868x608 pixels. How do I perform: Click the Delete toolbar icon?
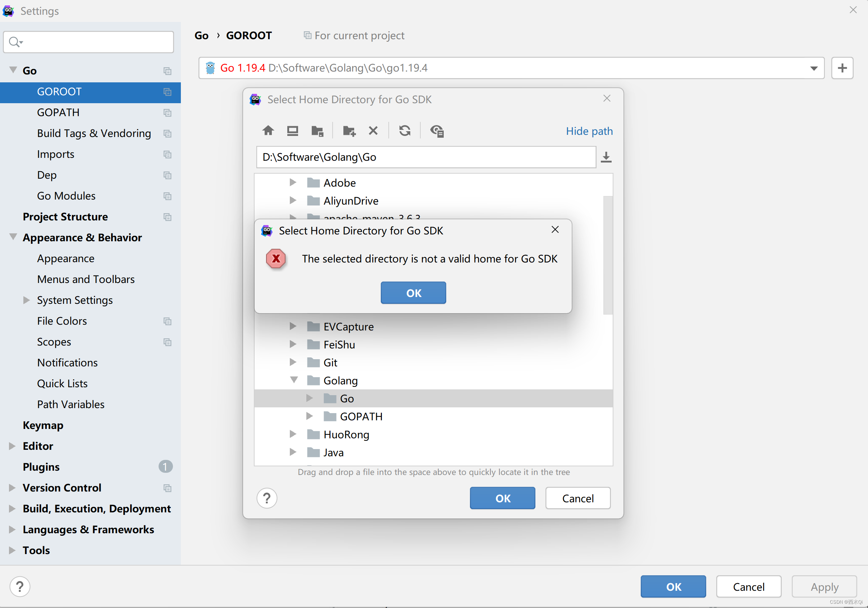click(x=373, y=131)
